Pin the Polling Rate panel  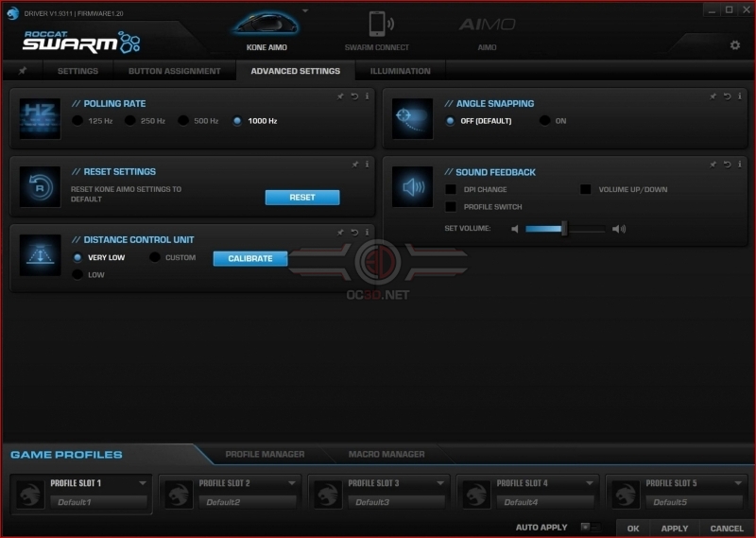point(340,96)
